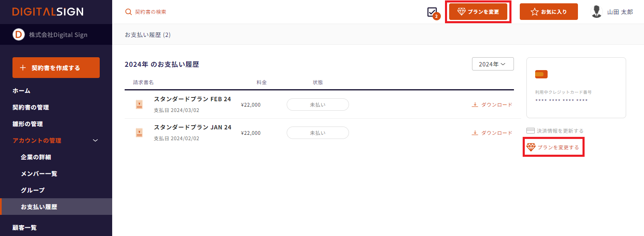Click the invoice icon for スタンダードプラン FEB 24
The width and height of the screenshot is (644, 236).
[x=139, y=105]
